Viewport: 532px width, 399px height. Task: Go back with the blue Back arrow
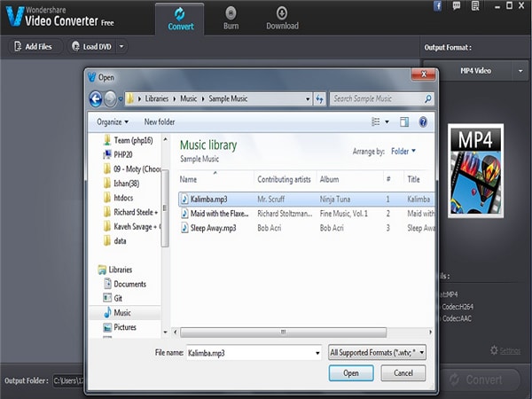coord(96,99)
